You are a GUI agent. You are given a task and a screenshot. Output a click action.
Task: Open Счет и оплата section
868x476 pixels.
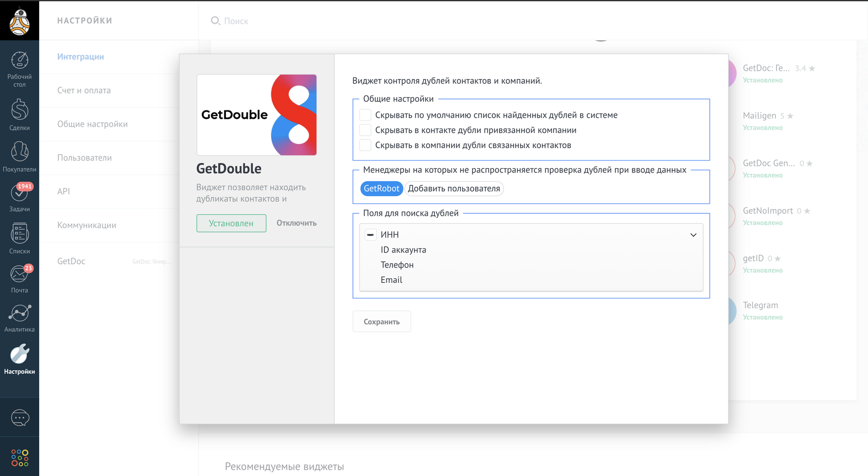pyautogui.click(x=84, y=90)
